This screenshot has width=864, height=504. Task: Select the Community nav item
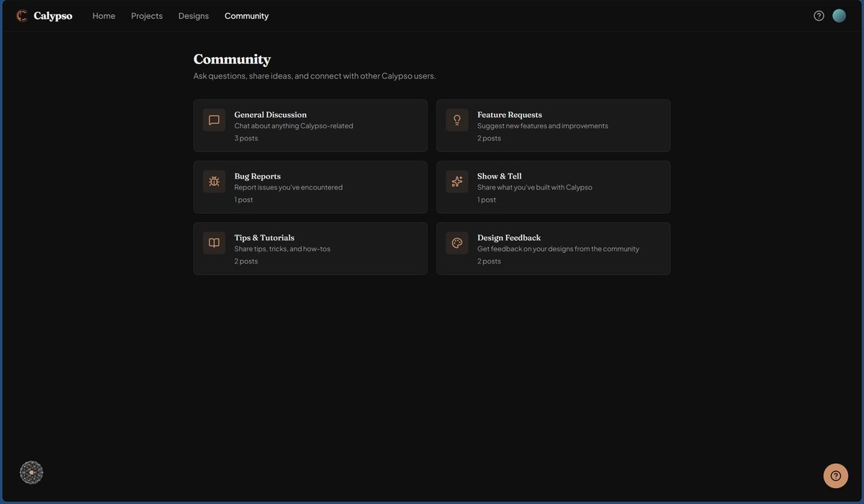(246, 16)
